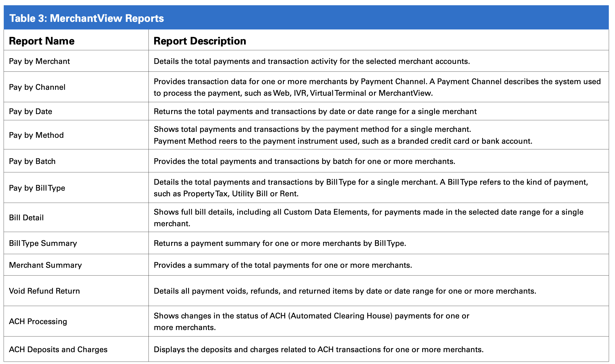Select the Report Description column header
This screenshot has width=615, height=364.
[200, 41]
